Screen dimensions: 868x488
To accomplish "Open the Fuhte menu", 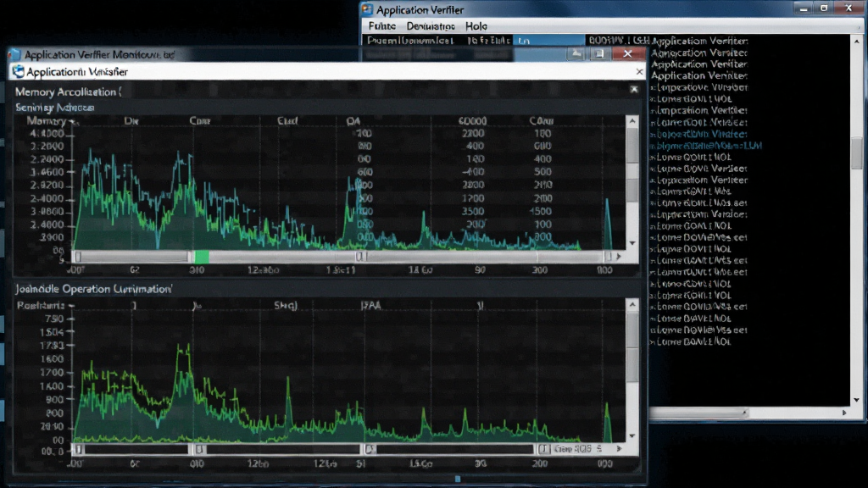I will 382,26.
